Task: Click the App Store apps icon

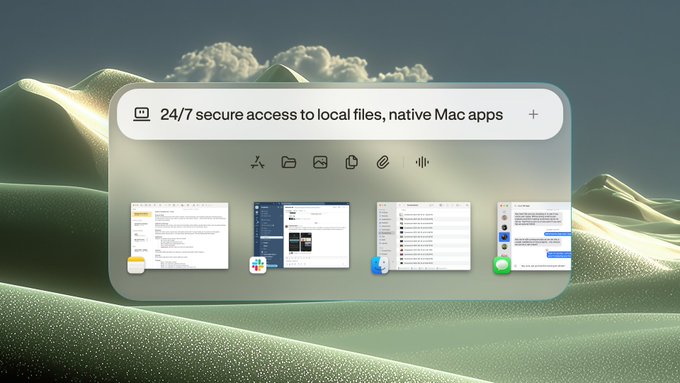Action: coord(258,162)
